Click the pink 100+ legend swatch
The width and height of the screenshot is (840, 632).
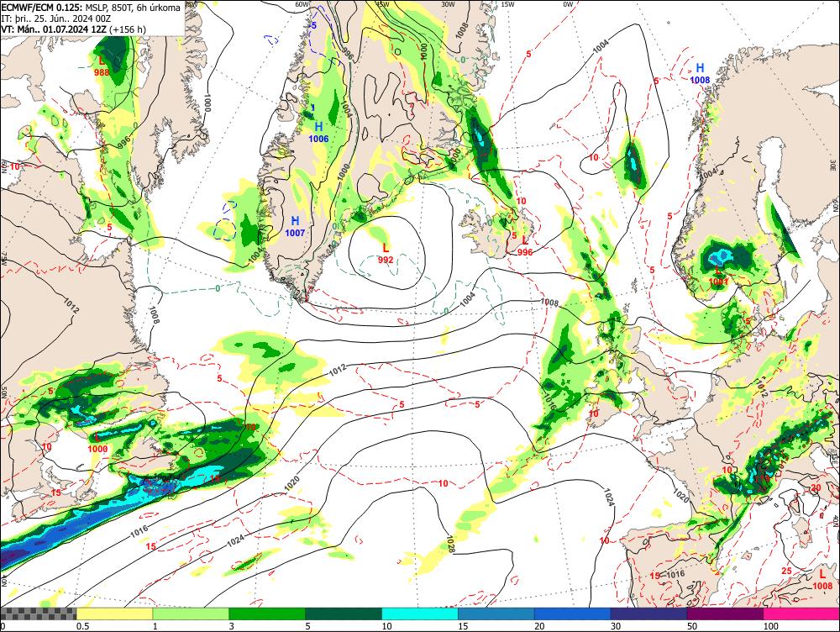click(801, 614)
